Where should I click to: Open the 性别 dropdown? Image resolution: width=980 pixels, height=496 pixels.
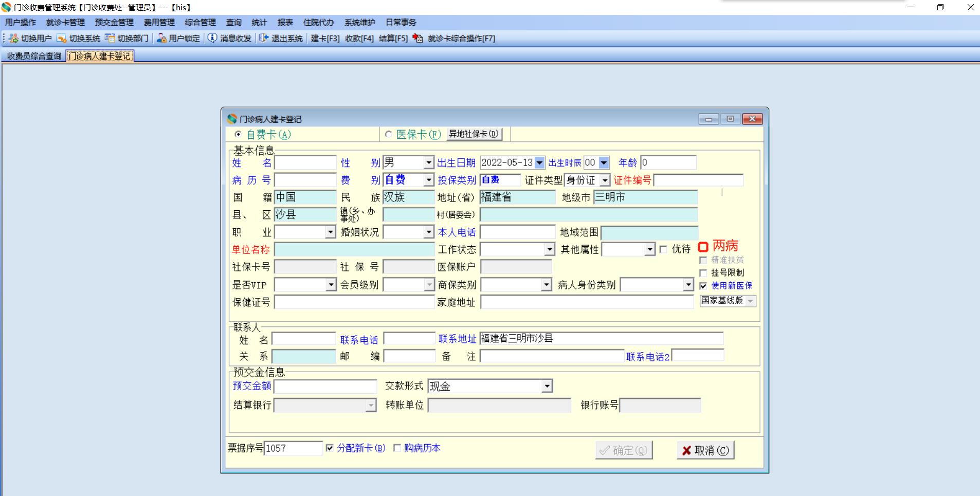429,163
